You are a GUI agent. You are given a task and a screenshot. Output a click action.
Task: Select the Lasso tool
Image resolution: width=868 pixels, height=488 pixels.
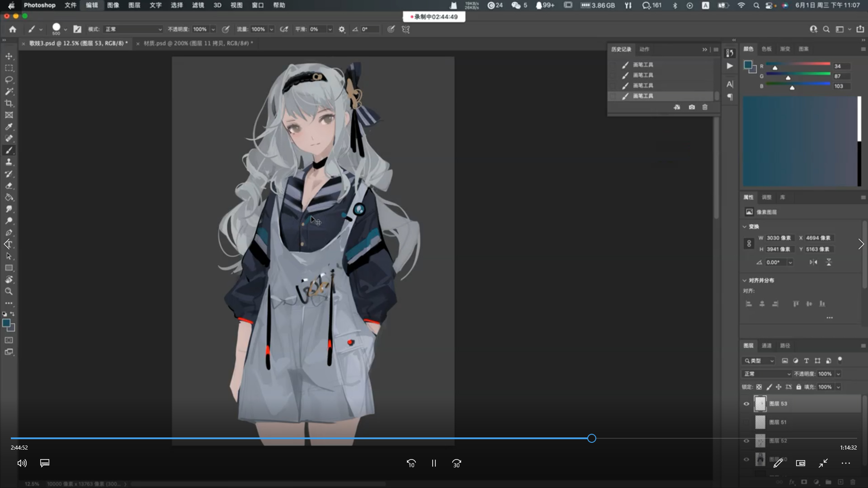[9, 80]
